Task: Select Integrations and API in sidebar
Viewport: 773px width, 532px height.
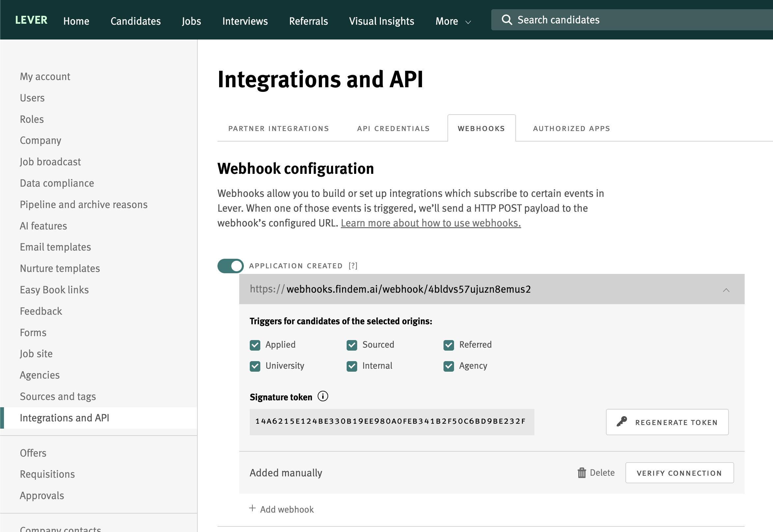Action: [99, 418]
